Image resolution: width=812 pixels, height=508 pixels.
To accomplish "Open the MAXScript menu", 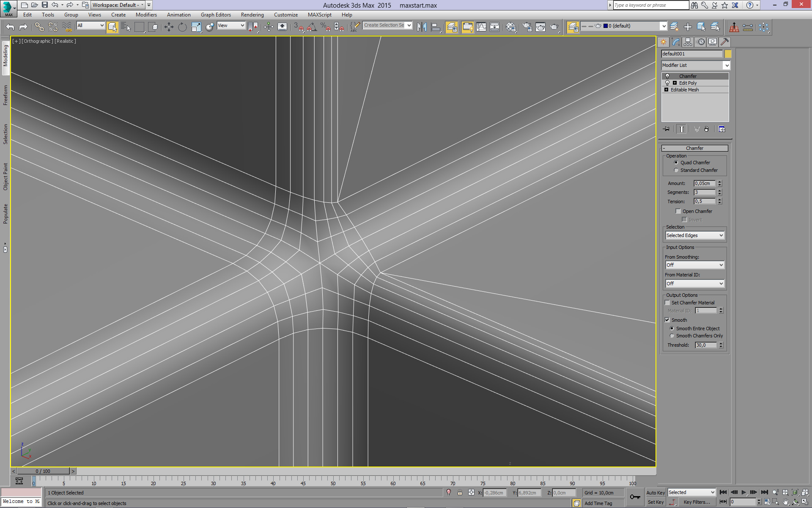I will (x=319, y=15).
